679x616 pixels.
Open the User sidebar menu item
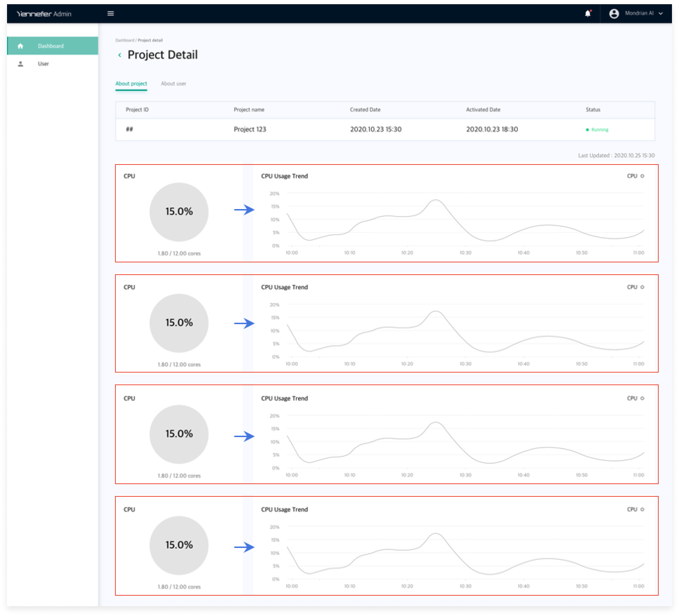(x=43, y=64)
